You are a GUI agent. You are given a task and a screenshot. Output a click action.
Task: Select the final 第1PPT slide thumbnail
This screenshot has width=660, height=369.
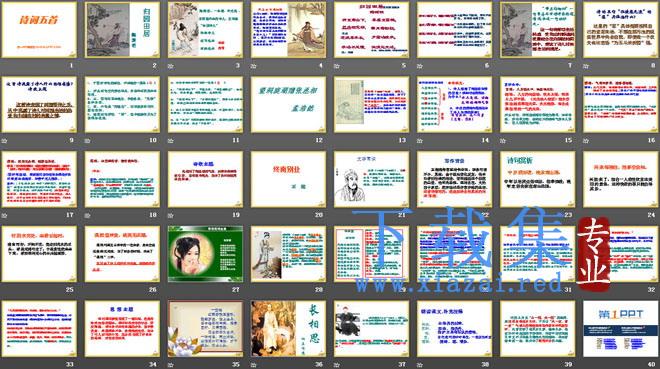(621, 329)
